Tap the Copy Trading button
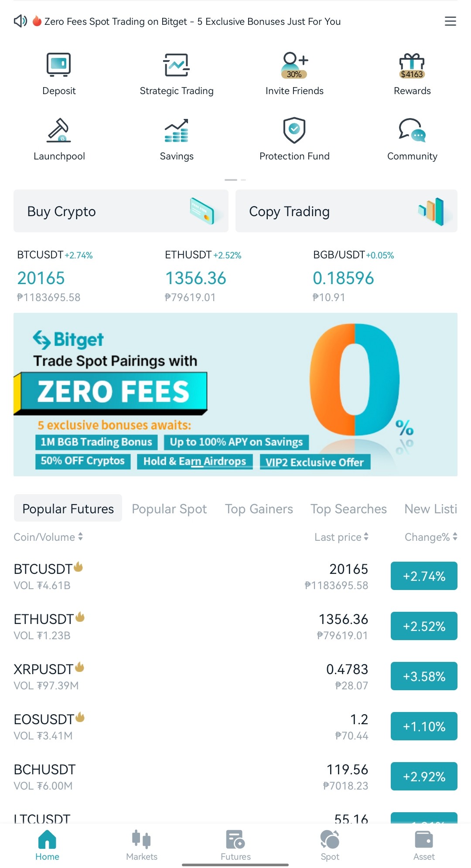Screen dimensions: 471x868 click(346, 211)
